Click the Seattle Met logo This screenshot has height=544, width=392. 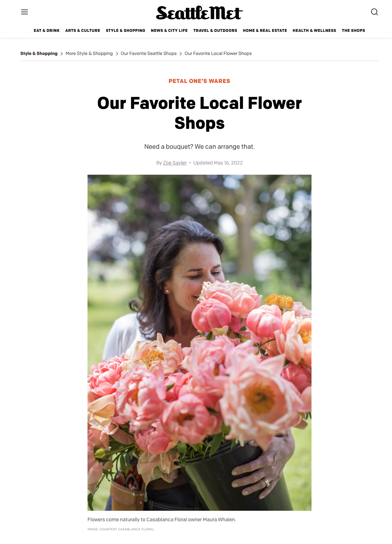pyautogui.click(x=199, y=13)
